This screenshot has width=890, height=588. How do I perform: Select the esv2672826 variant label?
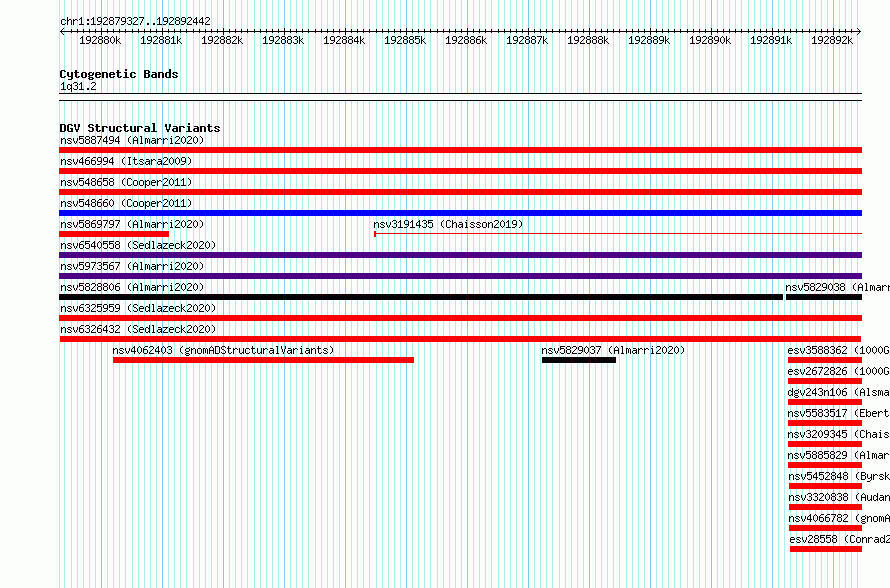coord(839,371)
